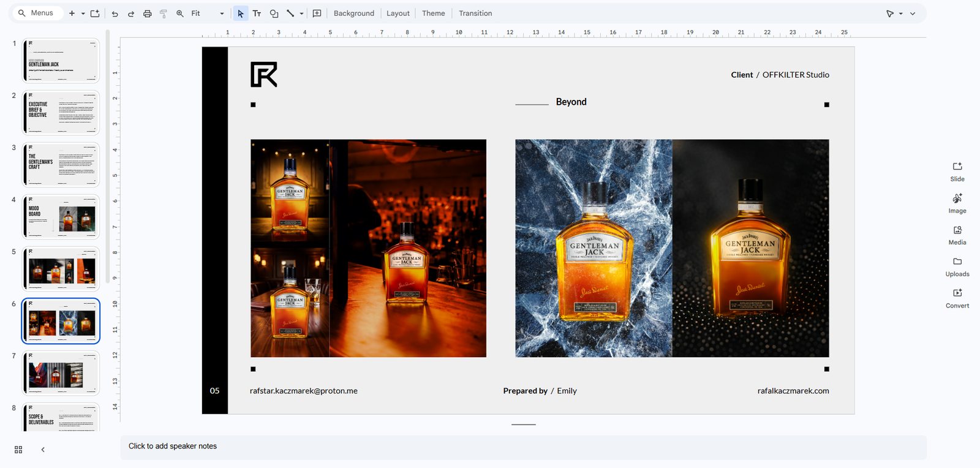Print the presentation
980x468 pixels.
coord(147,13)
